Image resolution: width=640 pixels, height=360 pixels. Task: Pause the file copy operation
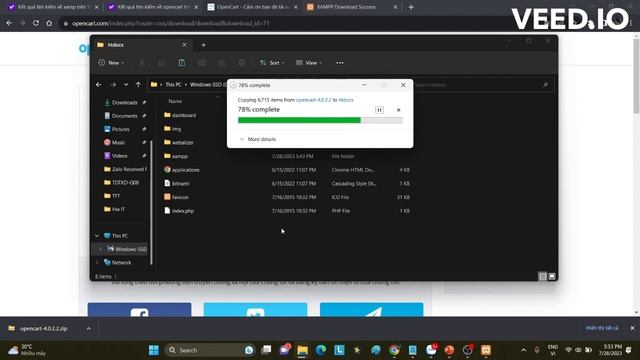pyautogui.click(x=379, y=110)
